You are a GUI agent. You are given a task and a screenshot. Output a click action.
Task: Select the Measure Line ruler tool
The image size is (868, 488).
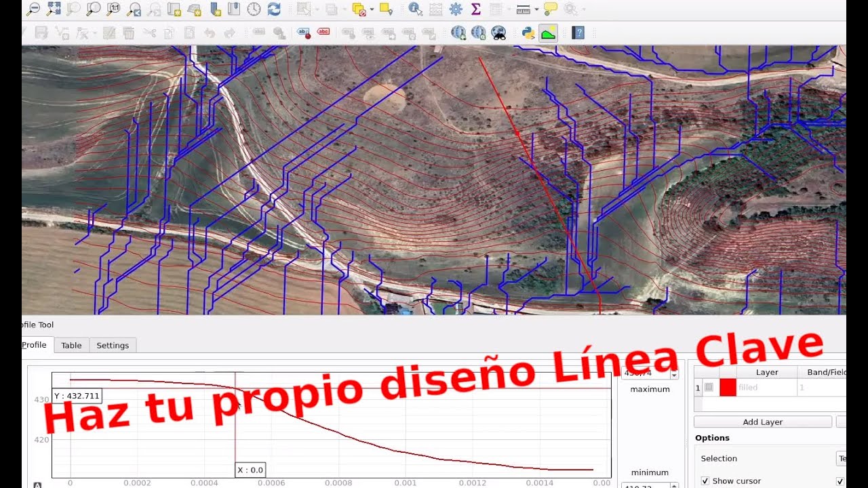(523, 9)
